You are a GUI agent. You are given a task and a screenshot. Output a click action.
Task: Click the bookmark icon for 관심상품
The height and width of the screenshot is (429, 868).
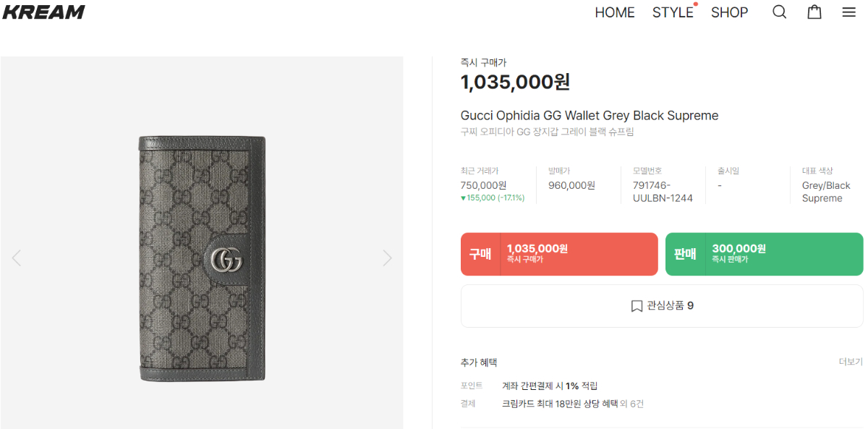point(637,306)
